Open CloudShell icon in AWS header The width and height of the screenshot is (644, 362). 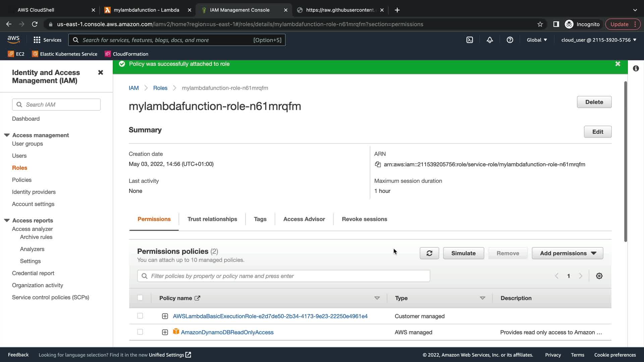point(470,40)
